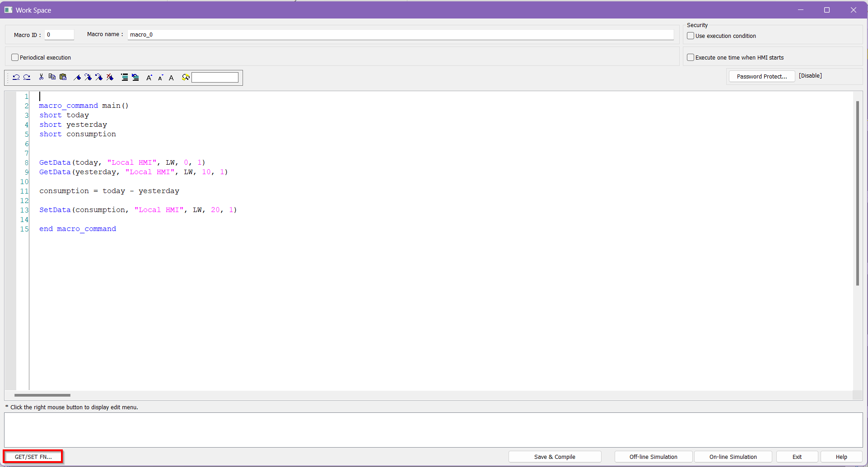Jump to the next bookmark

click(x=88, y=77)
